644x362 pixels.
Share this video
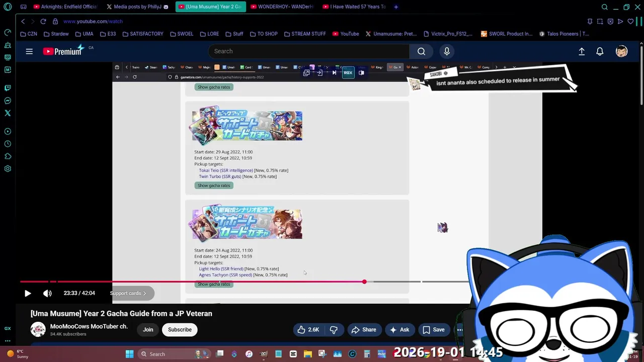(364, 330)
